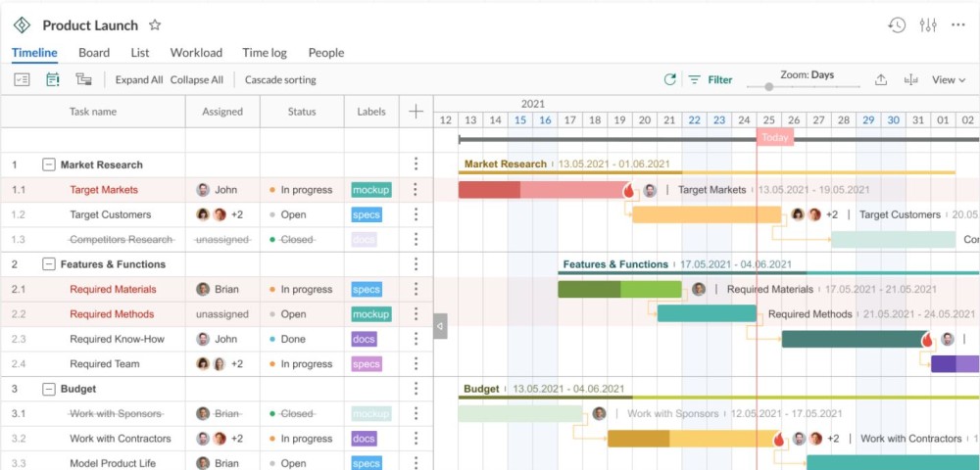The image size is (980, 470).
Task: Open row menu for Required Methods
Action: point(416,314)
